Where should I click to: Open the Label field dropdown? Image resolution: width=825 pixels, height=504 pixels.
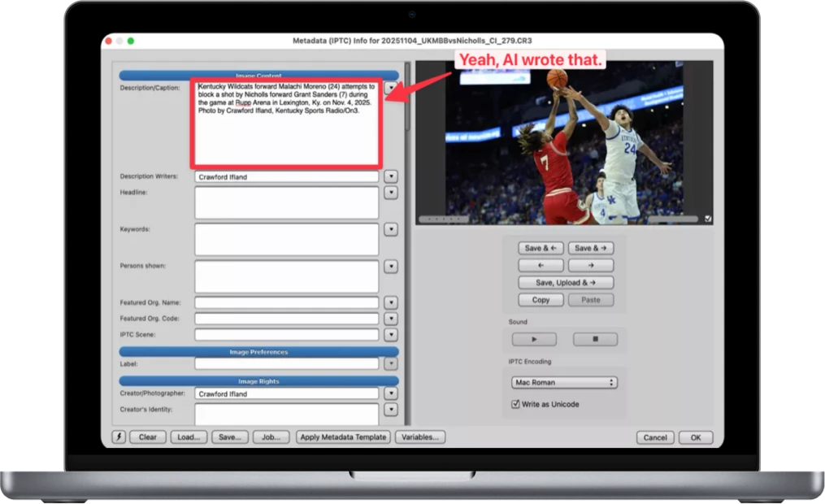pos(391,363)
